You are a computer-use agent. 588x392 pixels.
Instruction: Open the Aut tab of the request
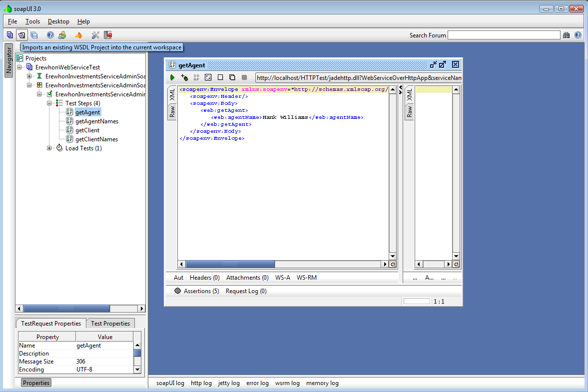[178, 278]
